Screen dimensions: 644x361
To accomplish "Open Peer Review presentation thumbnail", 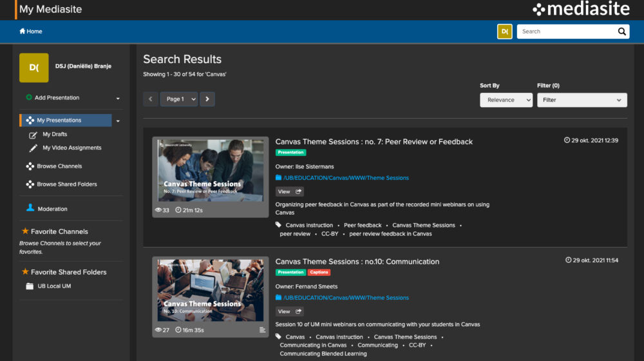I will 211,170.
